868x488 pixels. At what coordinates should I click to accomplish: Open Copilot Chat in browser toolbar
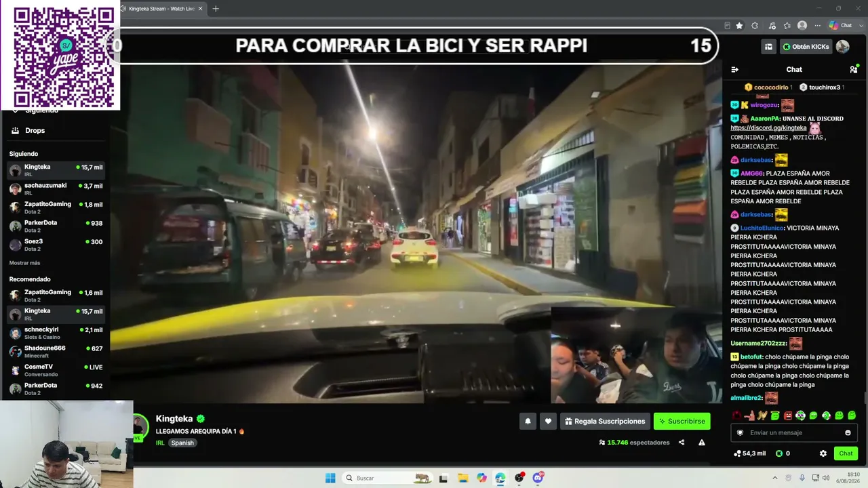pyautogui.click(x=840, y=26)
